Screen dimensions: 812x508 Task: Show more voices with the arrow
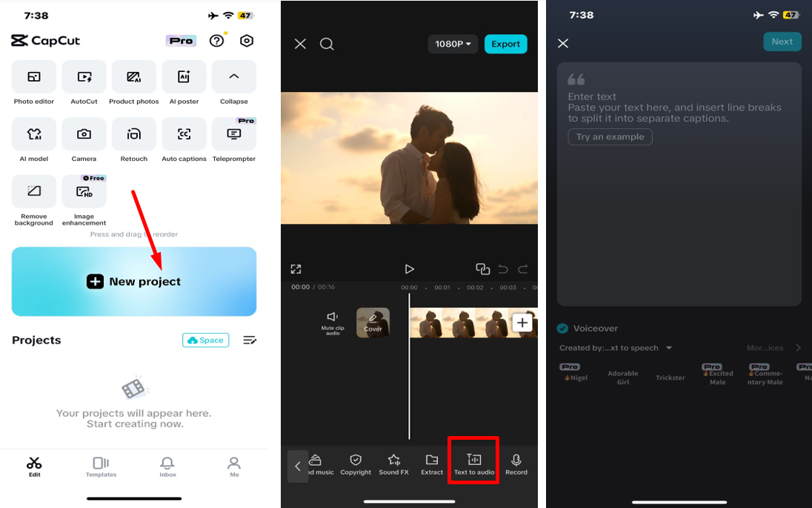798,348
